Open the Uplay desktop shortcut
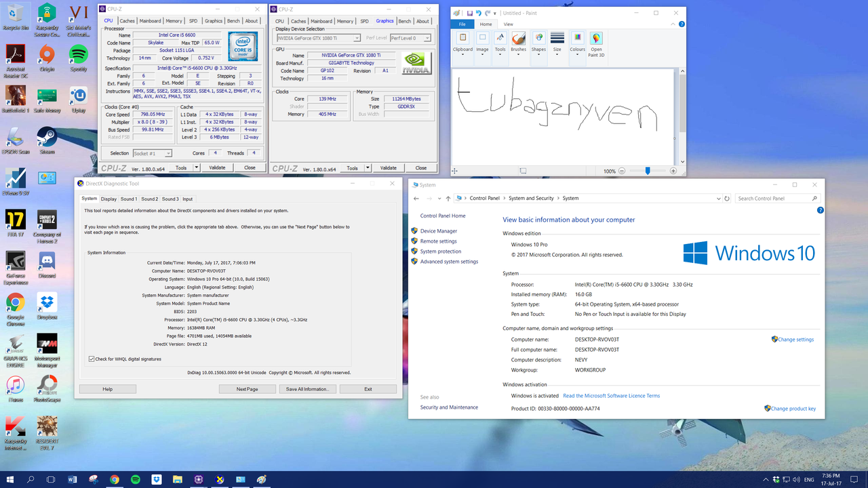 click(x=79, y=100)
